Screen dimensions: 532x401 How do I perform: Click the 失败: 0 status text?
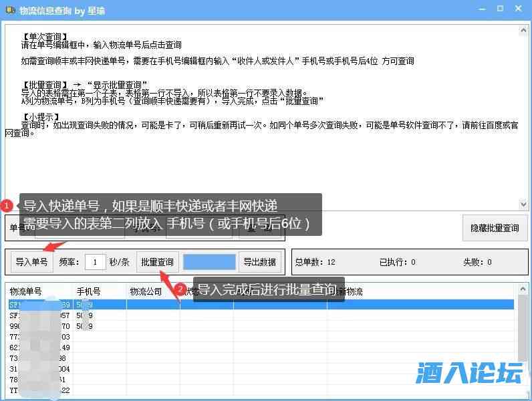point(477,262)
